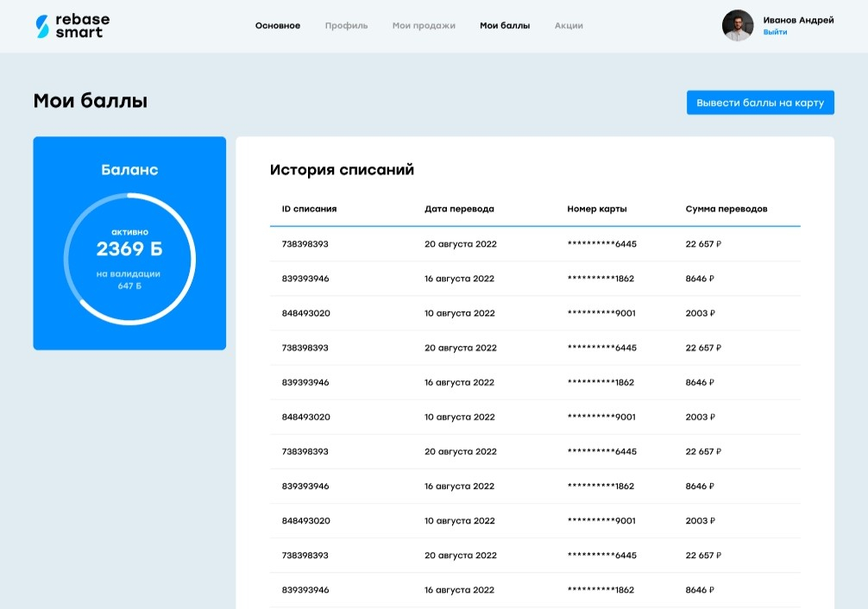Select the Сумма переводов column header
The image size is (868, 609).
pos(726,210)
